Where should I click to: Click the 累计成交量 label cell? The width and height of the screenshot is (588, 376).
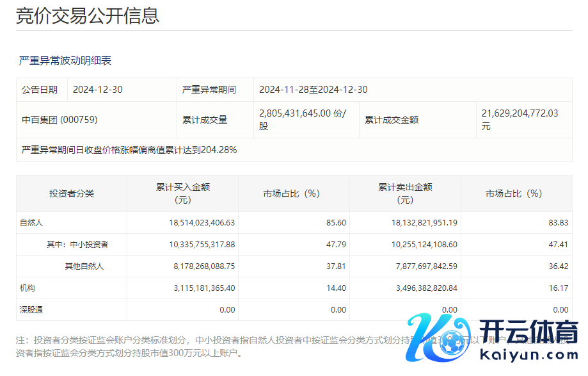pyautogui.click(x=205, y=120)
